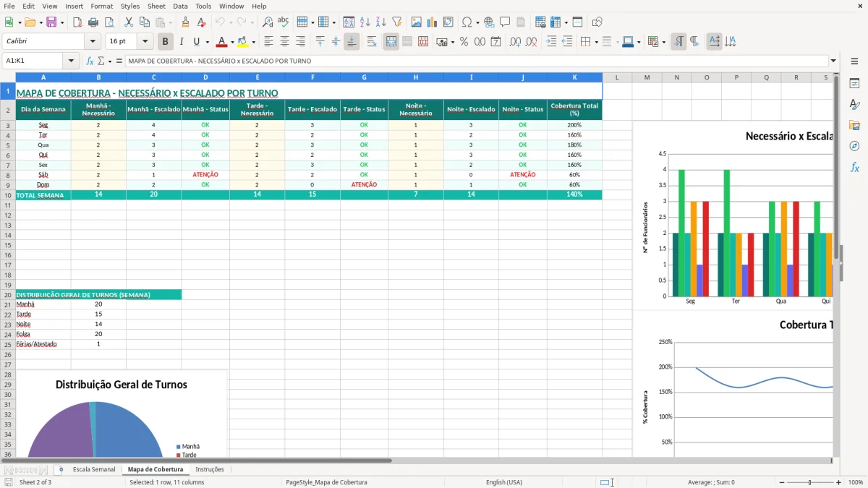Open conditional formatting dropdown arrow
Image resolution: width=868 pixels, height=488 pixels.
[x=663, y=42]
